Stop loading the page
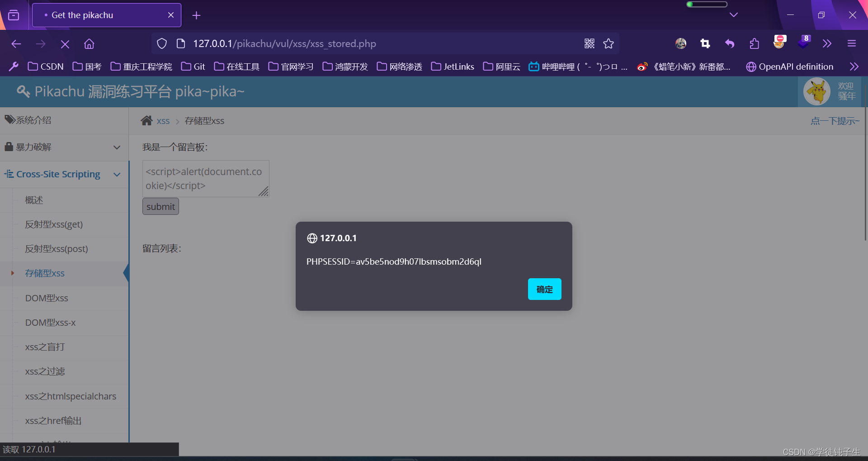Image resolution: width=868 pixels, height=461 pixels. [65, 44]
